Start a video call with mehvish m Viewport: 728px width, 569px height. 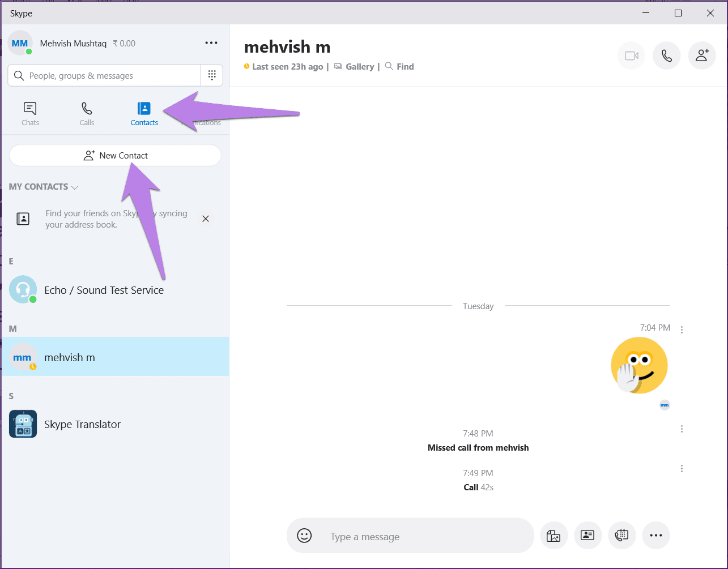point(631,55)
